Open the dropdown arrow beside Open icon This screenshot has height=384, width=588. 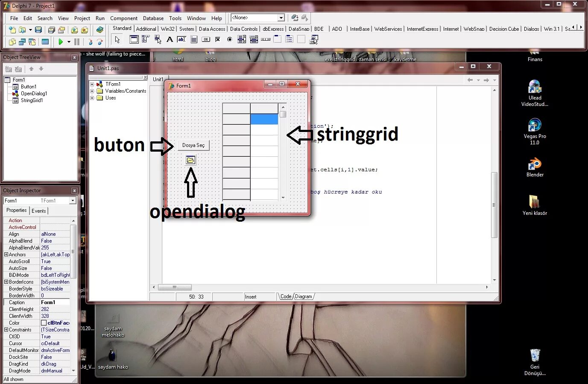(x=30, y=30)
